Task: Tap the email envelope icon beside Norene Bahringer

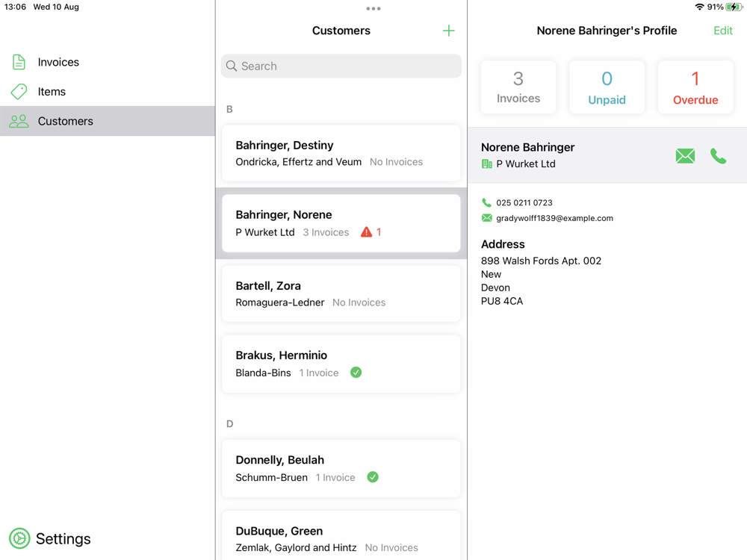Action: [685, 155]
